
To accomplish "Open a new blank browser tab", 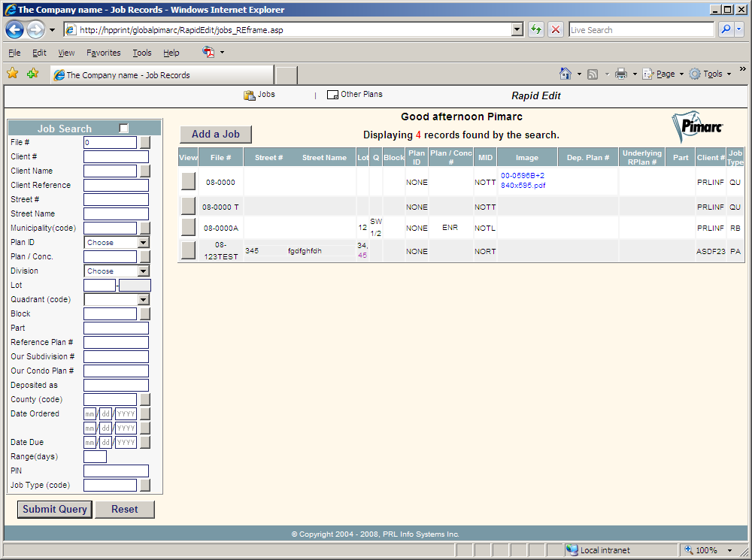I will pos(287,75).
